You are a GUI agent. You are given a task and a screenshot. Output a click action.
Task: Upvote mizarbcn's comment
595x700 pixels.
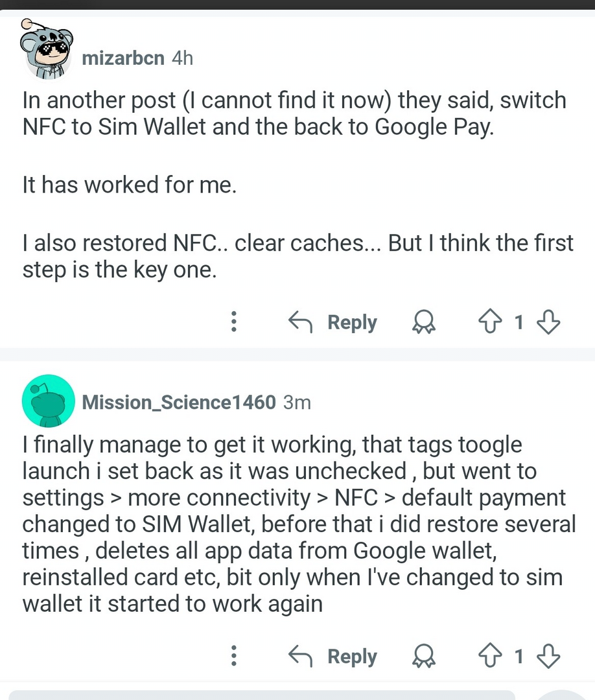488,321
